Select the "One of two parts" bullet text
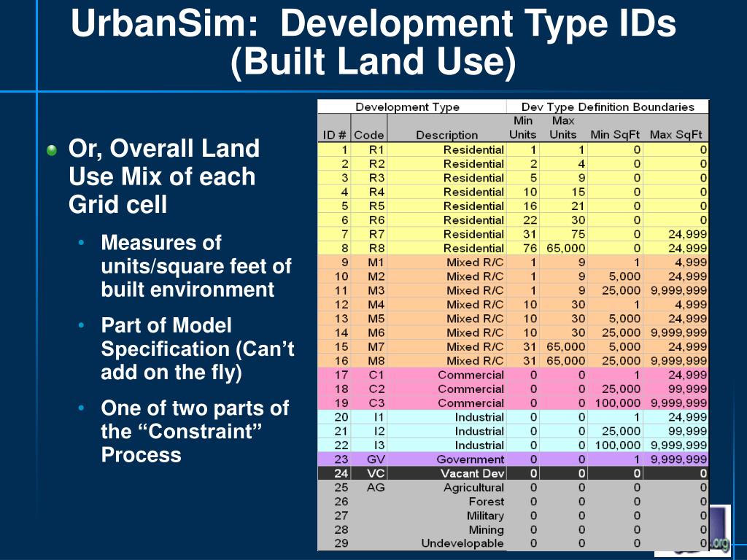This screenshot has width=747, height=560. (194, 432)
